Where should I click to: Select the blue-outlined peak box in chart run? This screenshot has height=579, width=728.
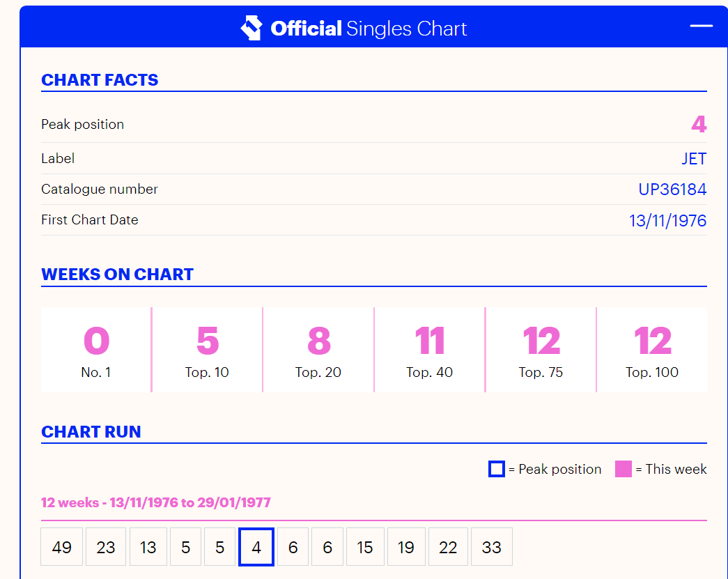[x=256, y=547]
